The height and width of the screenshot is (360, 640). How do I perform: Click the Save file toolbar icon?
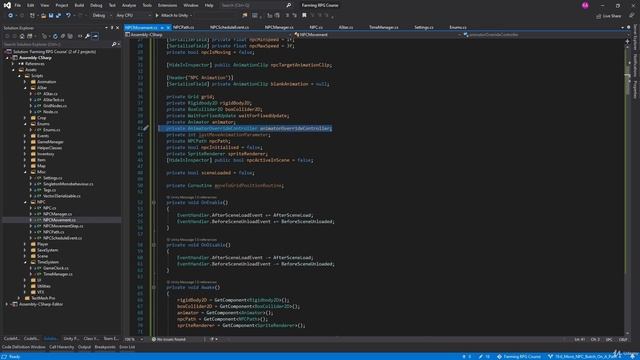pyautogui.click(x=51, y=16)
